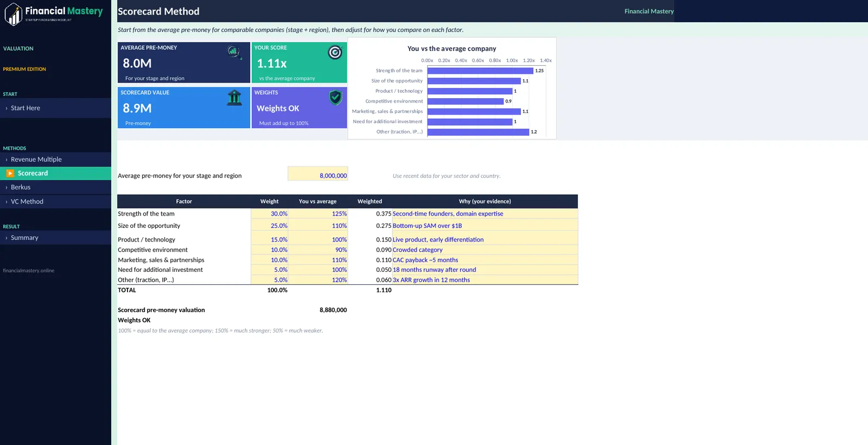Click evidence cell 'CAC payback ~5 months'
Viewport: 868px width, 445px height.
(485, 260)
